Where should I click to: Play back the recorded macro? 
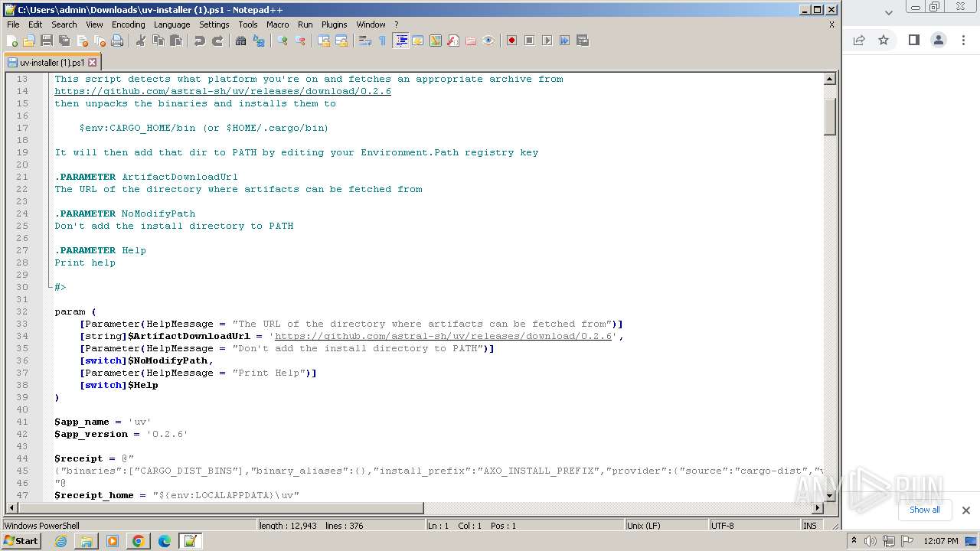(x=547, y=41)
